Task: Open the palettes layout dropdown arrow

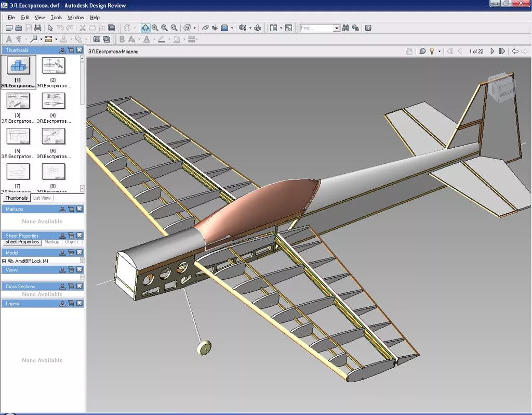Action: pyautogui.click(x=281, y=28)
